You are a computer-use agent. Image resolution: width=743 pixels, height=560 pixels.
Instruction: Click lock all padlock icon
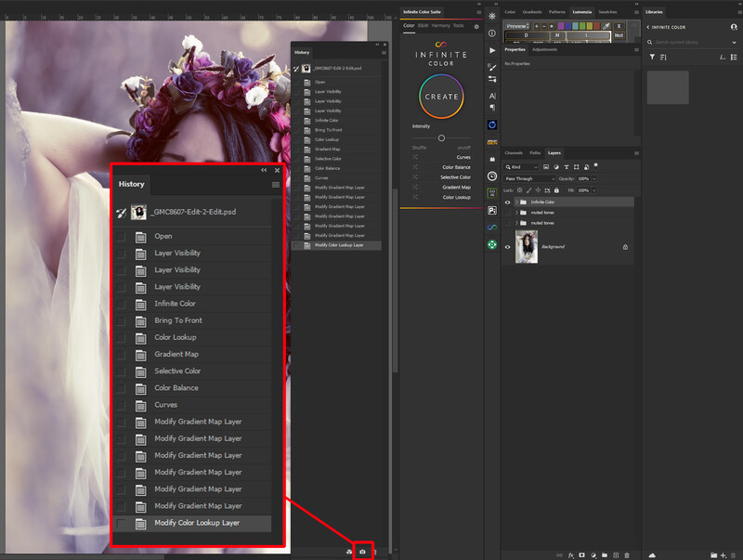coord(556,190)
